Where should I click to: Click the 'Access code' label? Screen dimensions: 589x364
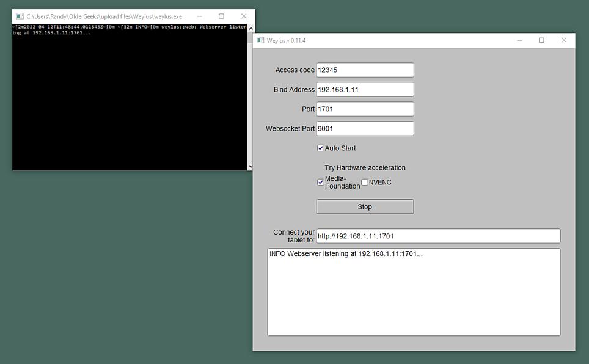coord(295,70)
